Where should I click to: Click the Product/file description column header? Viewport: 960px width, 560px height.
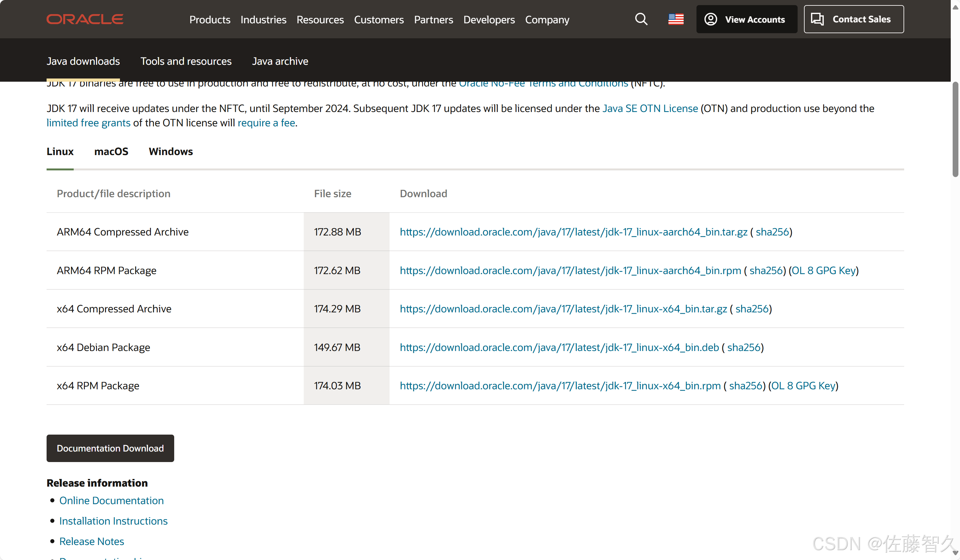114,193
